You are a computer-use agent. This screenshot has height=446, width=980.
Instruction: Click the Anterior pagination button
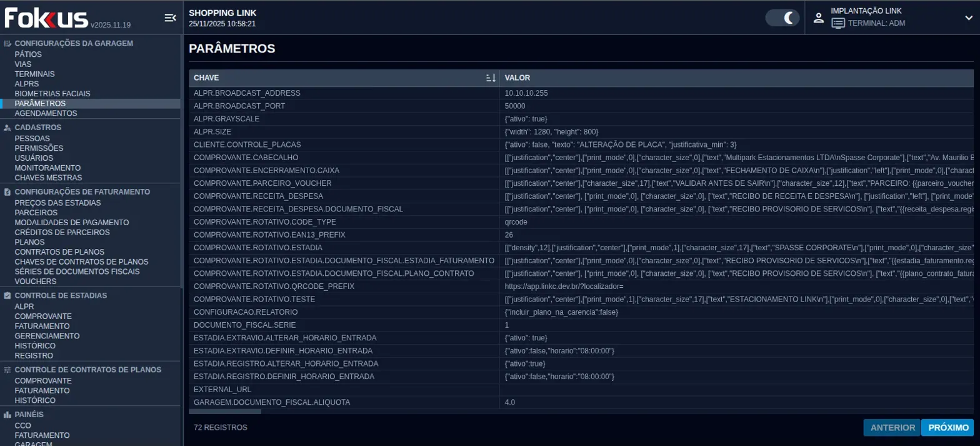tap(892, 428)
